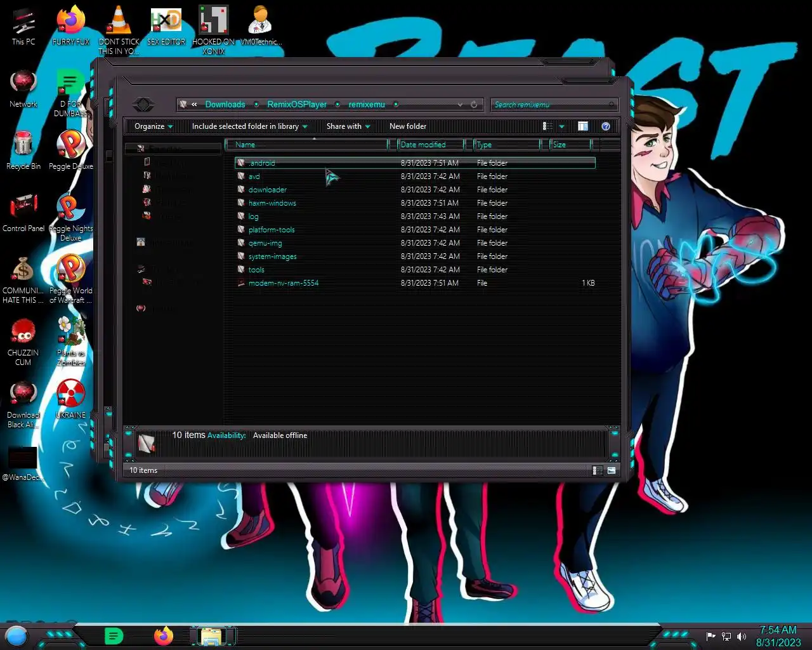The width and height of the screenshot is (812, 650).
Task: Launch the Plants vs Zombies desktop shortcut
Action: coord(71,342)
